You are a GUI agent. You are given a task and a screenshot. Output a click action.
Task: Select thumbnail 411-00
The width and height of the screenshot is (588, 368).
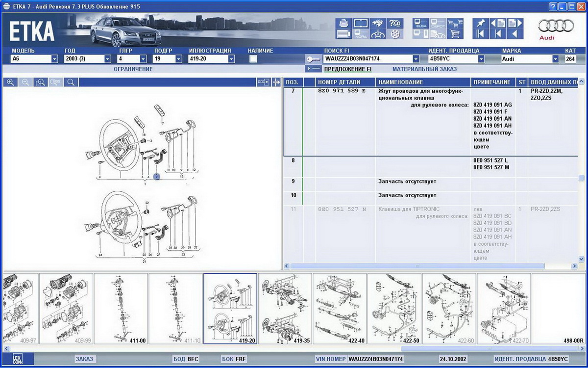[121, 309]
